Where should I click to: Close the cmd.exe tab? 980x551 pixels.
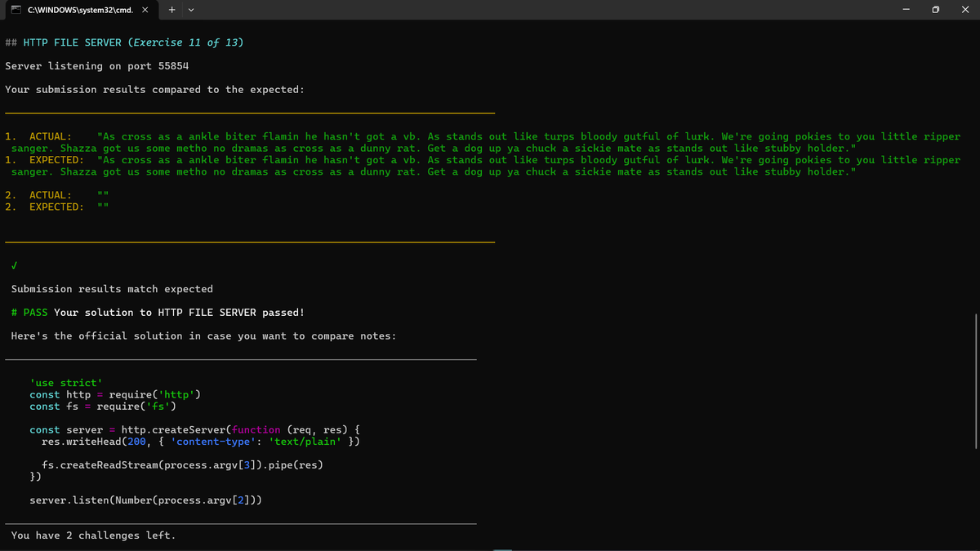(x=145, y=11)
